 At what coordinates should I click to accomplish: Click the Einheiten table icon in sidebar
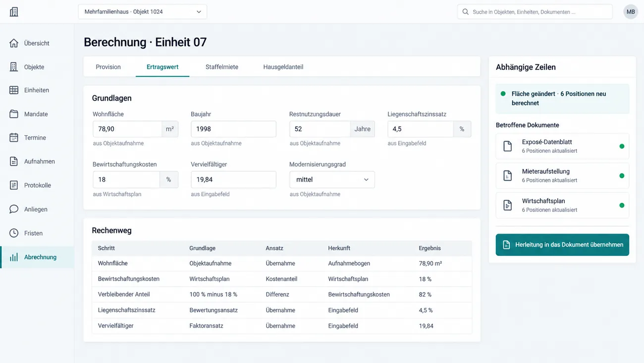[x=14, y=90]
